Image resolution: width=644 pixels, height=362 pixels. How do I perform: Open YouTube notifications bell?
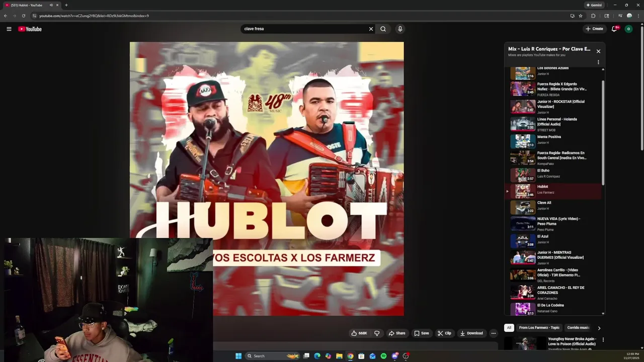tap(614, 29)
